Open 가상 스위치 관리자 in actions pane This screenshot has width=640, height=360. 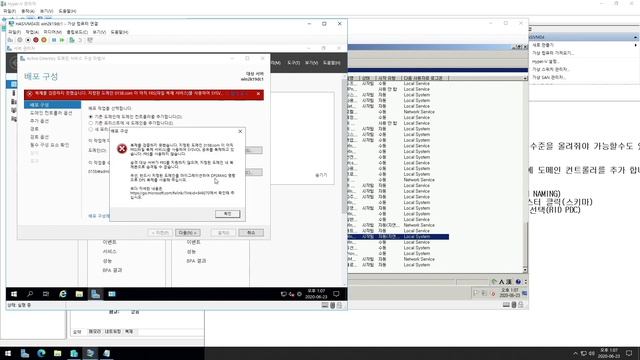click(x=551, y=69)
